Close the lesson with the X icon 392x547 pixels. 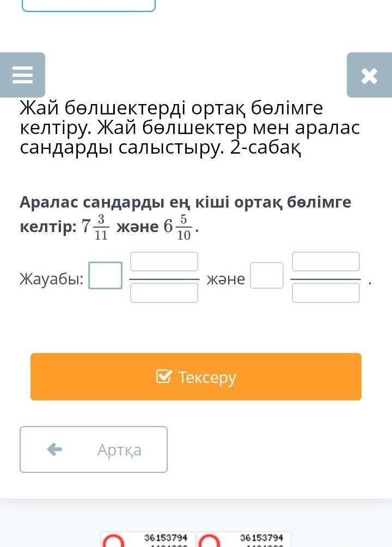(x=369, y=76)
